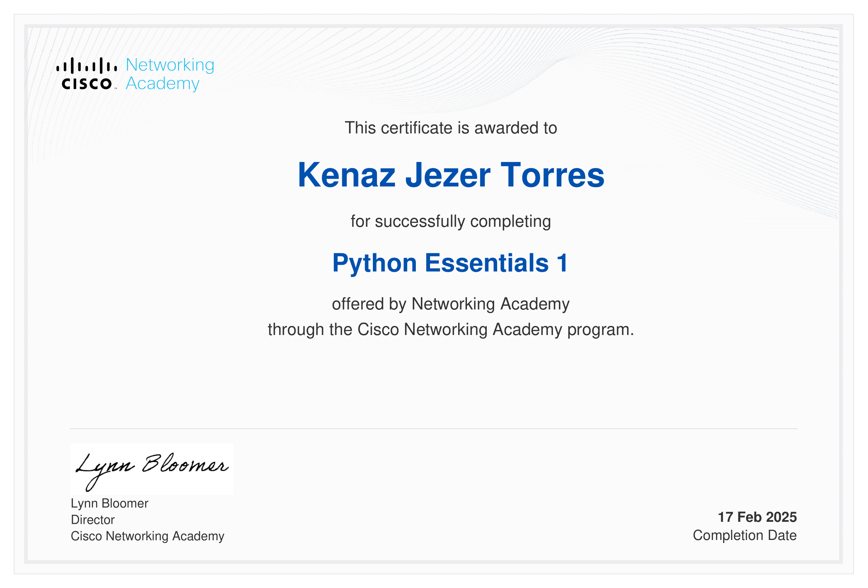Viewport: 868px width, 588px height.
Task: Click 'offered by Networking Academy' line
Action: [x=450, y=304]
